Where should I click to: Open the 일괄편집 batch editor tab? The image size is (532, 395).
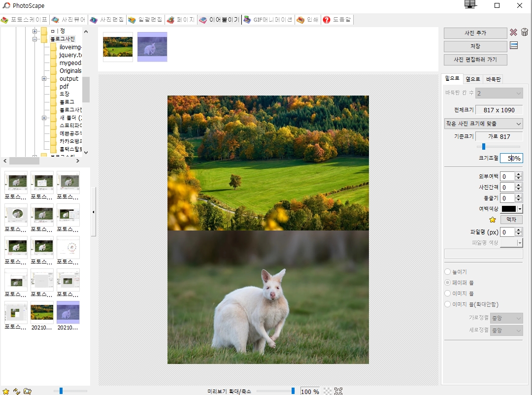click(145, 20)
